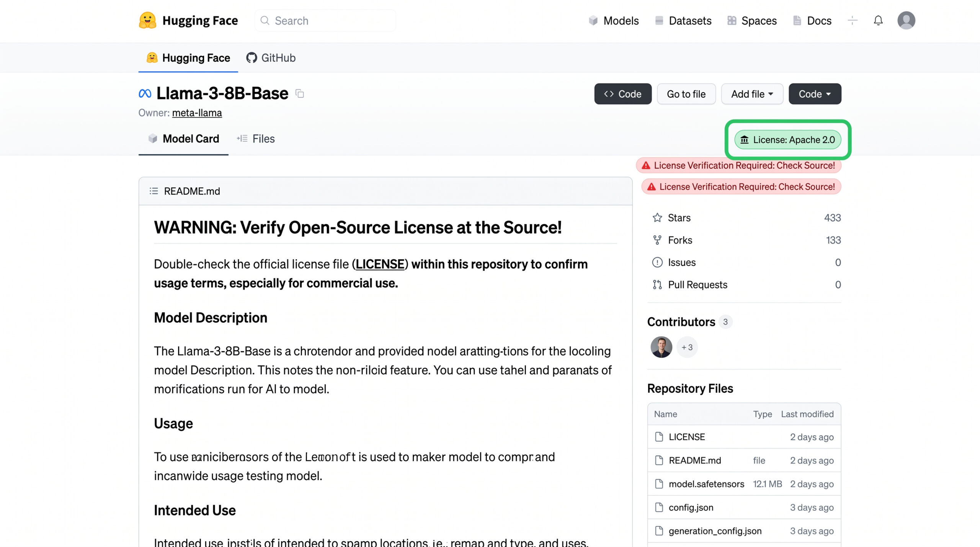
Task: Click the fork icon next to Forks
Action: coord(657,240)
